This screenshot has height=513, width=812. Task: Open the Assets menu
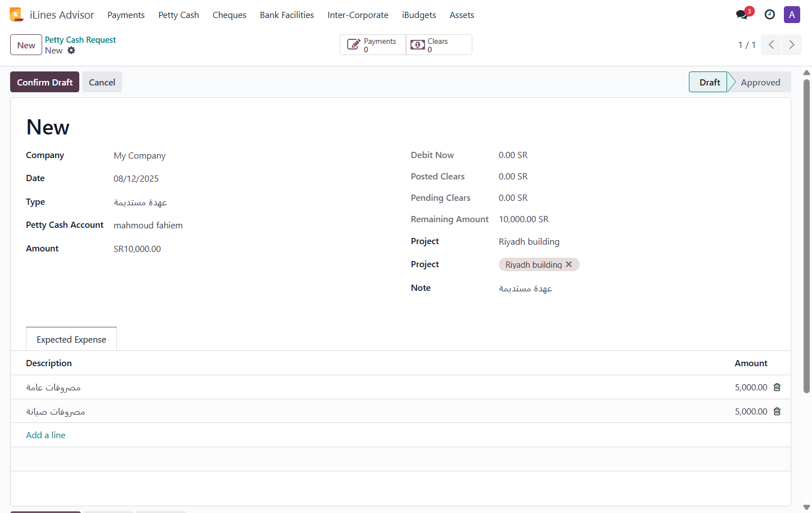462,15
